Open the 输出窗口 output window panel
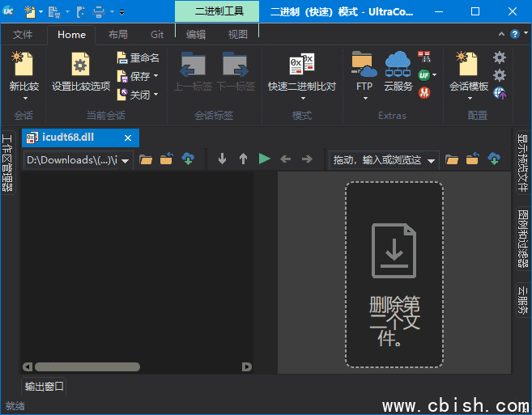 (x=44, y=387)
